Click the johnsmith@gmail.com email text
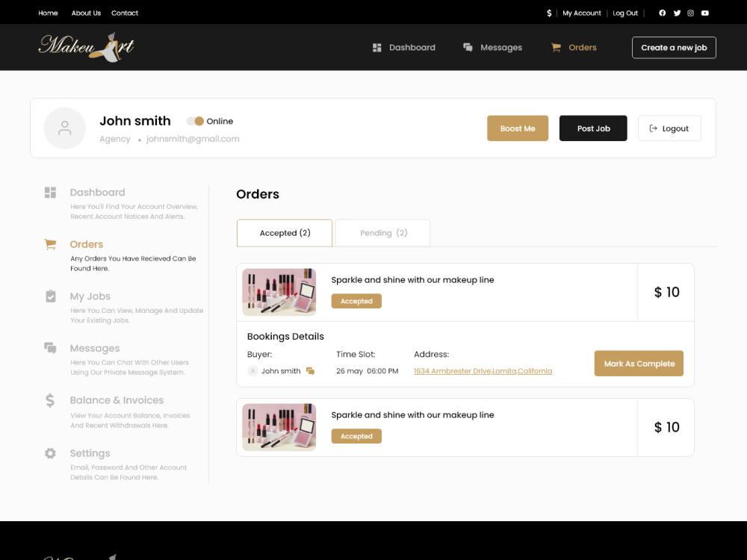This screenshot has height=560, width=747. coord(193,139)
